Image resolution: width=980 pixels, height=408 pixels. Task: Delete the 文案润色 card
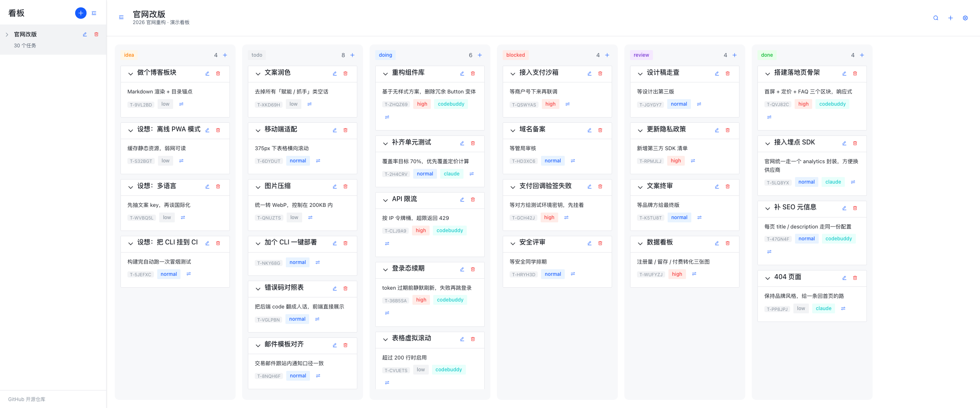[x=345, y=73]
